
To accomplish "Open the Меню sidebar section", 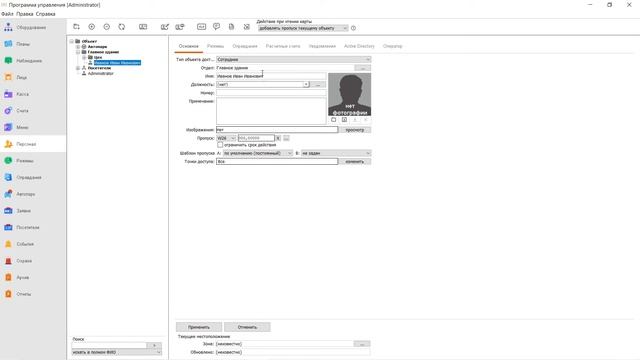I will 33,127.
